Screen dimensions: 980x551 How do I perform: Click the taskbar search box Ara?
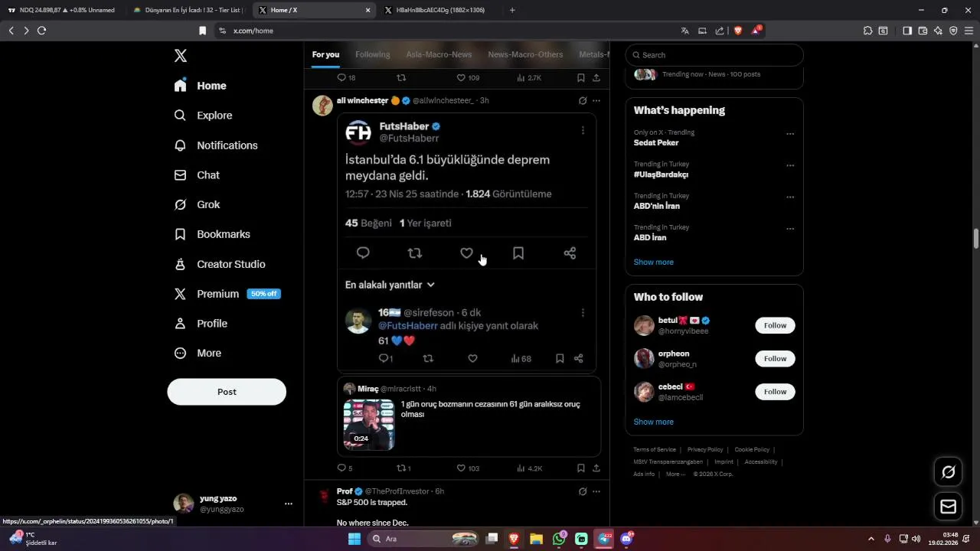[423, 539]
